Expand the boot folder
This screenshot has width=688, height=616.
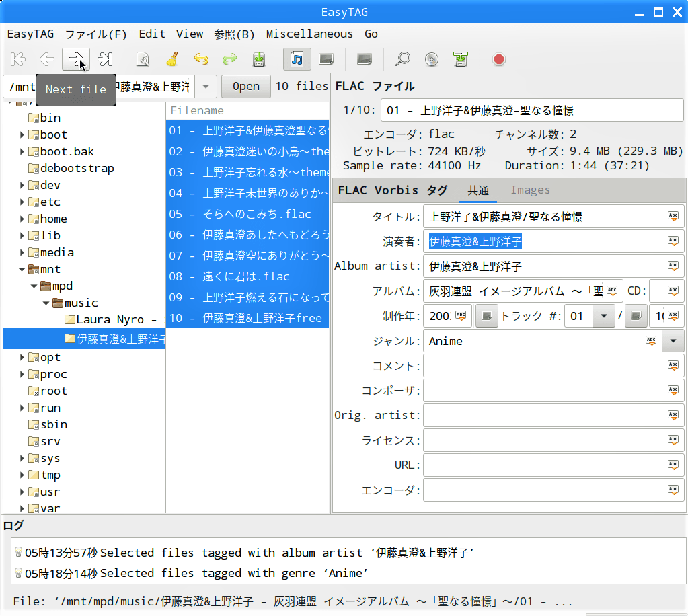(22, 134)
